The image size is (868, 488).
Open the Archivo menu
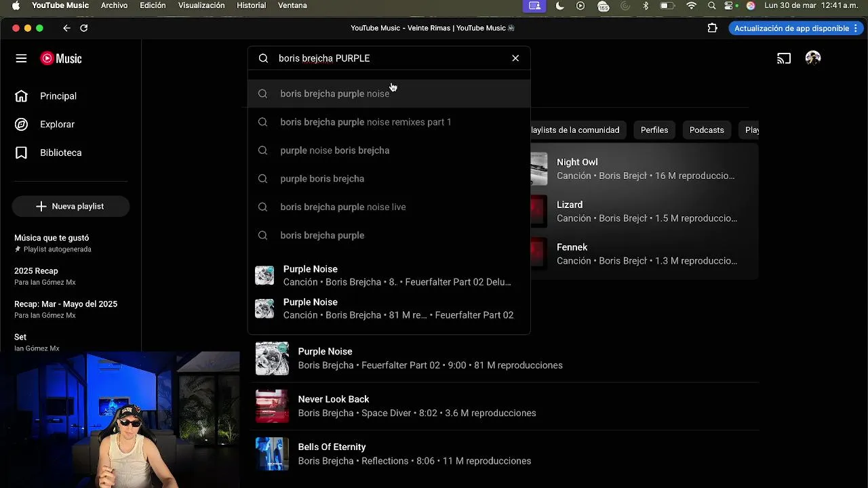tap(114, 5)
